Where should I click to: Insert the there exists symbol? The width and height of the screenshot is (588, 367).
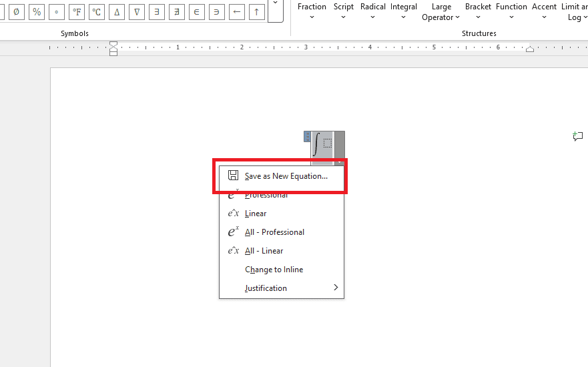click(156, 11)
